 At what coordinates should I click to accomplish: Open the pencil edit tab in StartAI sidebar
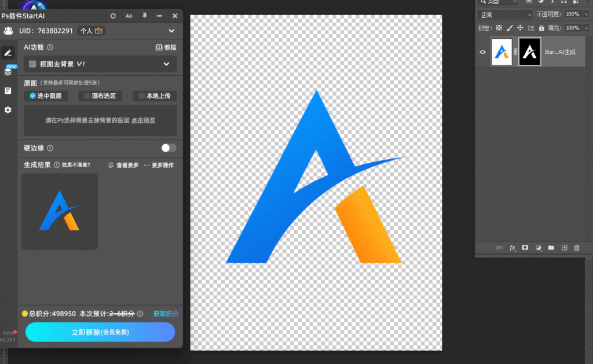click(x=8, y=53)
